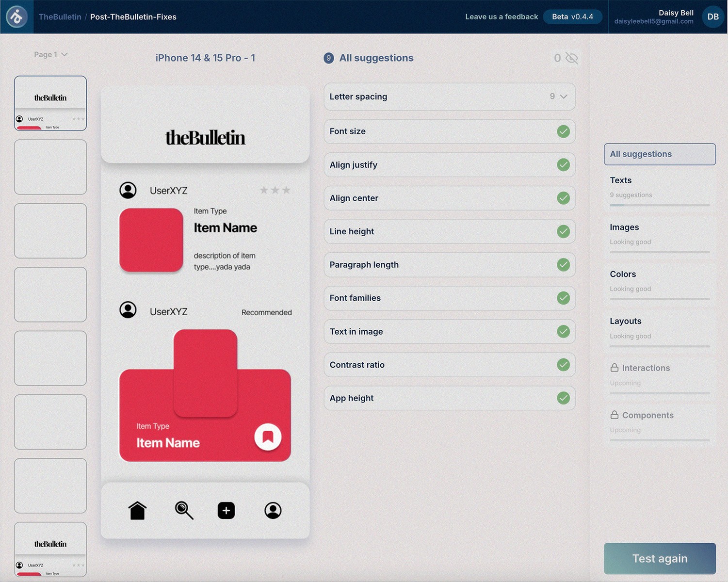The height and width of the screenshot is (582, 728).
Task: Click the first UserXYZ avatar icon
Action: pyautogui.click(x=128, y=190)
